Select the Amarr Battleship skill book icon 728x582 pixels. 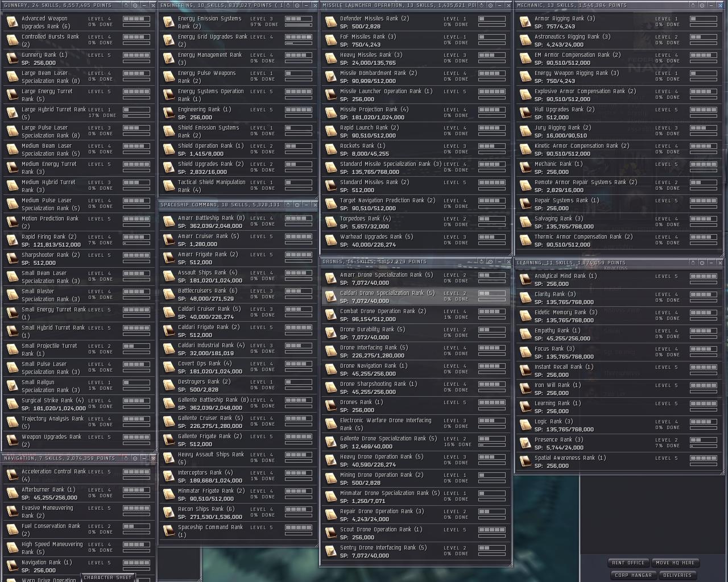(x=168, y=222)
